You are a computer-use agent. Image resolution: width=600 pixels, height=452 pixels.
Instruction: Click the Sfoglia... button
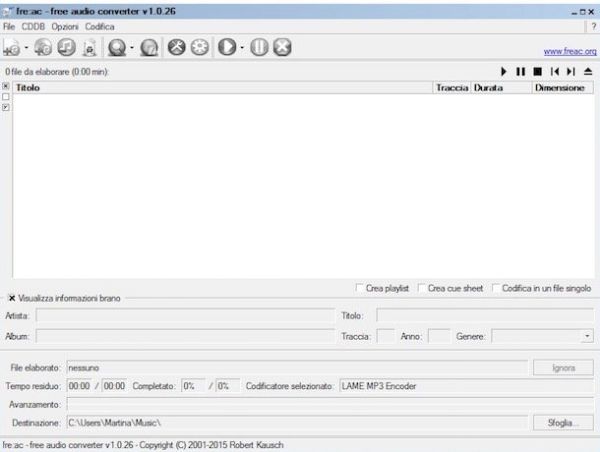click(563, 423)
